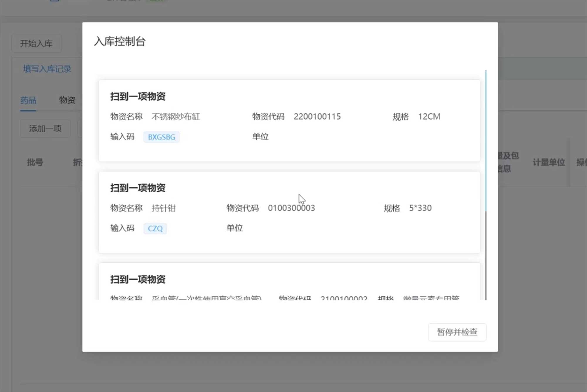Screen dimensions: 587x392
Task: Click the 暂停并检查 button
Action: [x=457, y=332]
